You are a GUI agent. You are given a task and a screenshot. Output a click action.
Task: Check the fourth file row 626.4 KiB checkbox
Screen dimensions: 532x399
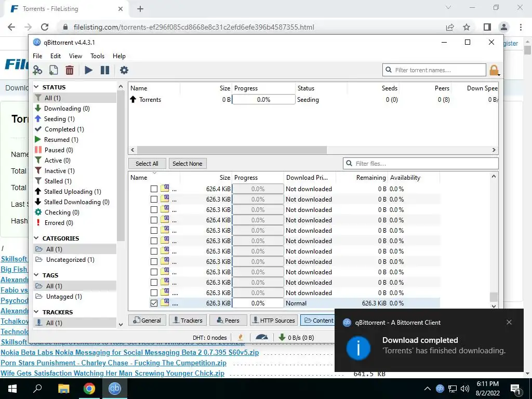pos(154,220)
